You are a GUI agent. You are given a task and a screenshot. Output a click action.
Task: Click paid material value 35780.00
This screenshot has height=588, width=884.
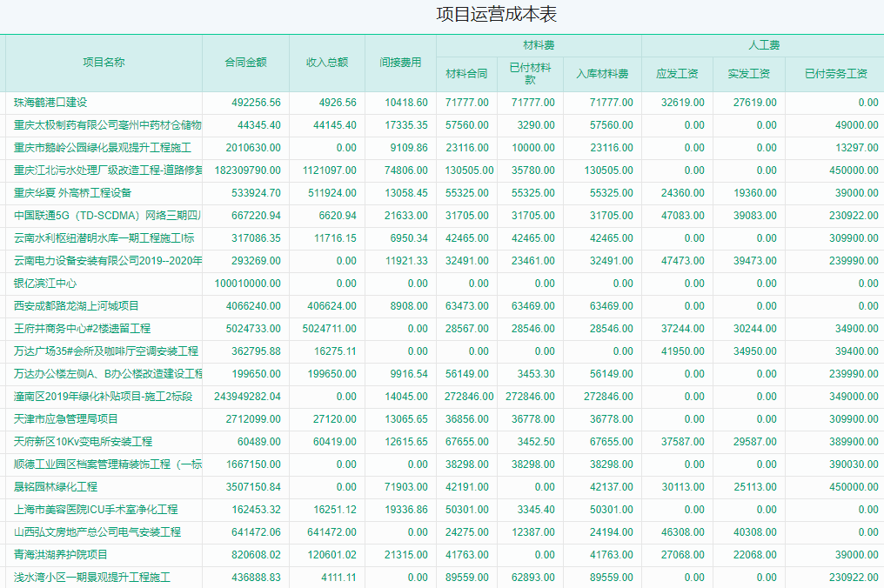533,170
